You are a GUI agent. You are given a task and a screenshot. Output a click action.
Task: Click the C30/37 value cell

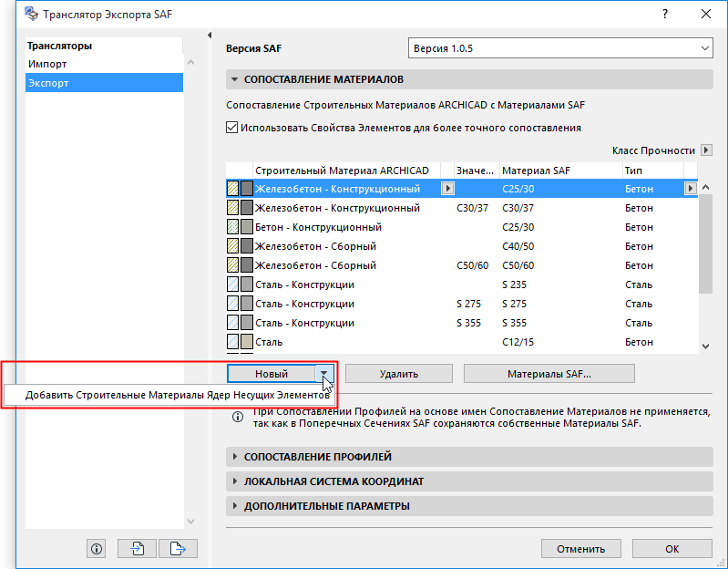(x=472, y=208)
